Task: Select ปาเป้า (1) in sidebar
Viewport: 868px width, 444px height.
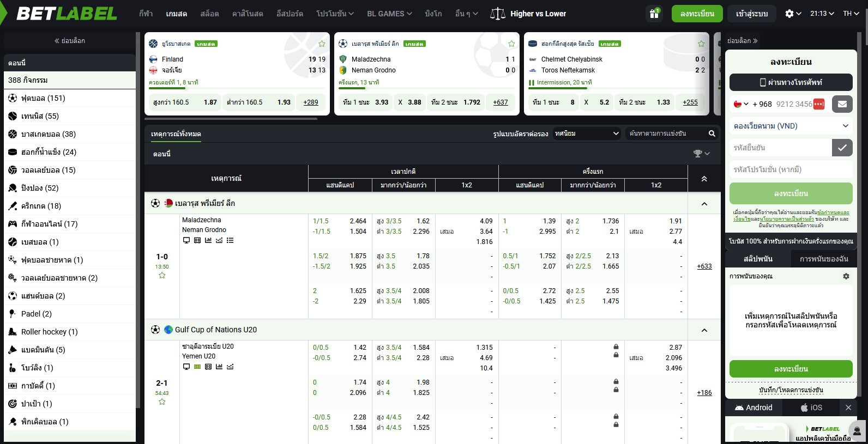Action: [70, 404]
